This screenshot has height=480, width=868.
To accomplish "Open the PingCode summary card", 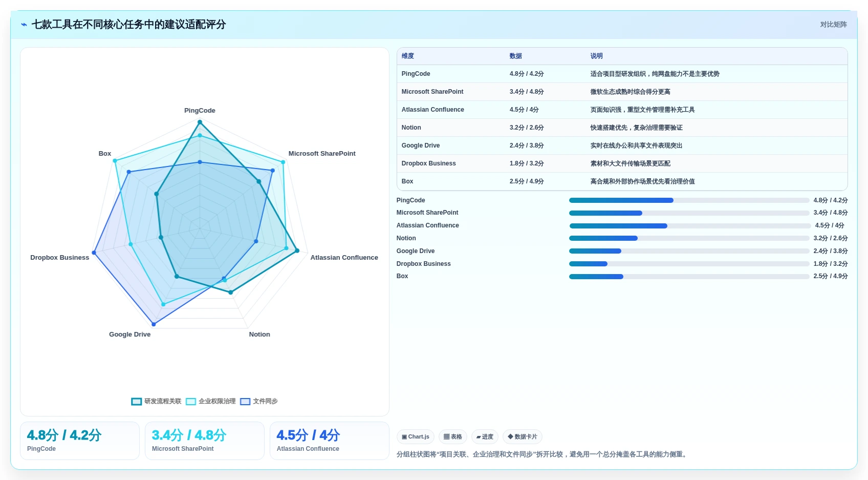I will (80, 441).
